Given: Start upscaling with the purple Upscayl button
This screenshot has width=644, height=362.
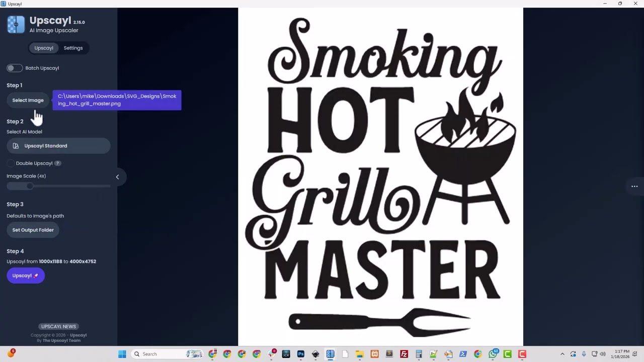Looking at the screenshot, I should [x=25, y=276].
